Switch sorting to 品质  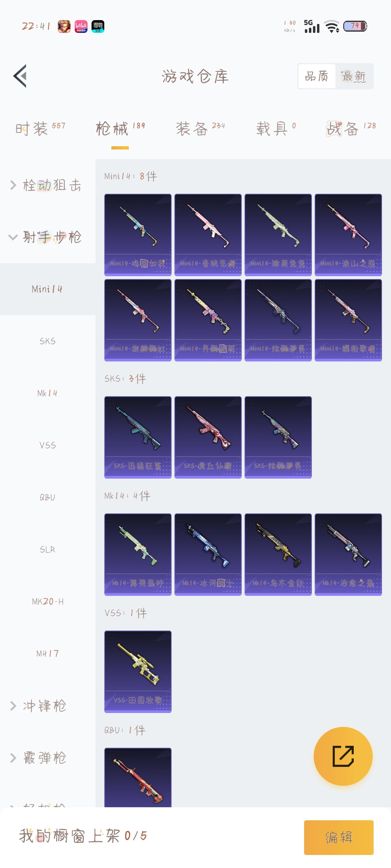317,76
